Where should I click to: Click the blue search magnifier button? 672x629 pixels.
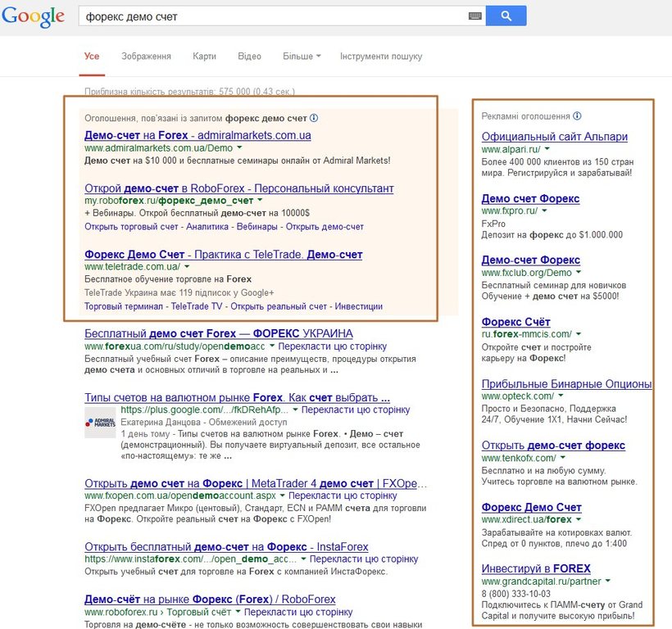(x=506, y=16)
